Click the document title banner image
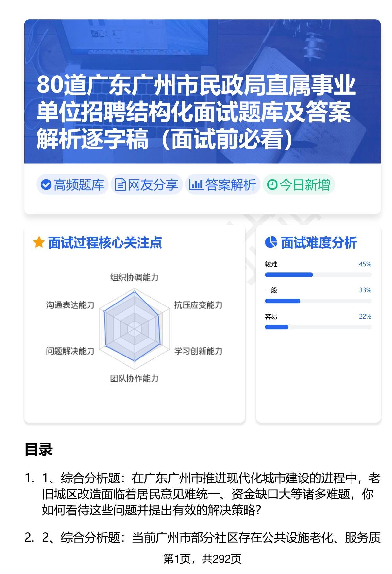The width and height of the screenshot is (392, 574). click(x=202, y=91)
